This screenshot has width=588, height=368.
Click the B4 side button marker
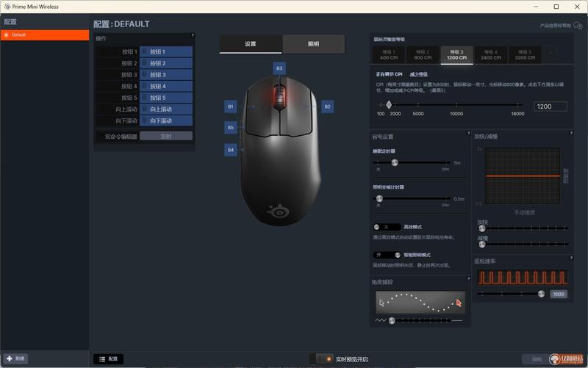pos(231,150)
